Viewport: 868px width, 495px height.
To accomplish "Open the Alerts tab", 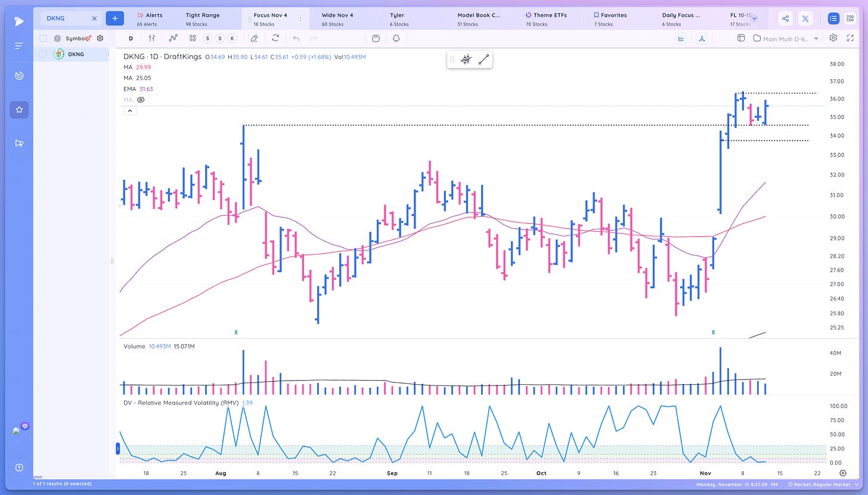I will (150, 19).
